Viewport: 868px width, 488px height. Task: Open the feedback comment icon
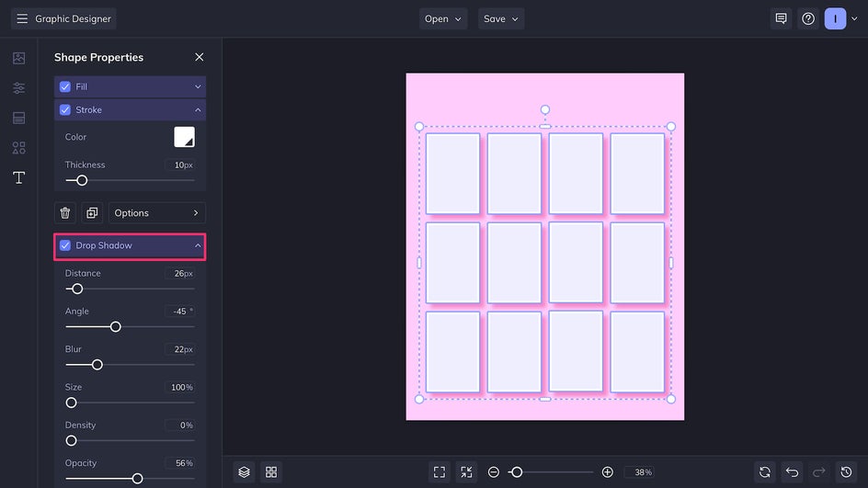coord(781,18)
